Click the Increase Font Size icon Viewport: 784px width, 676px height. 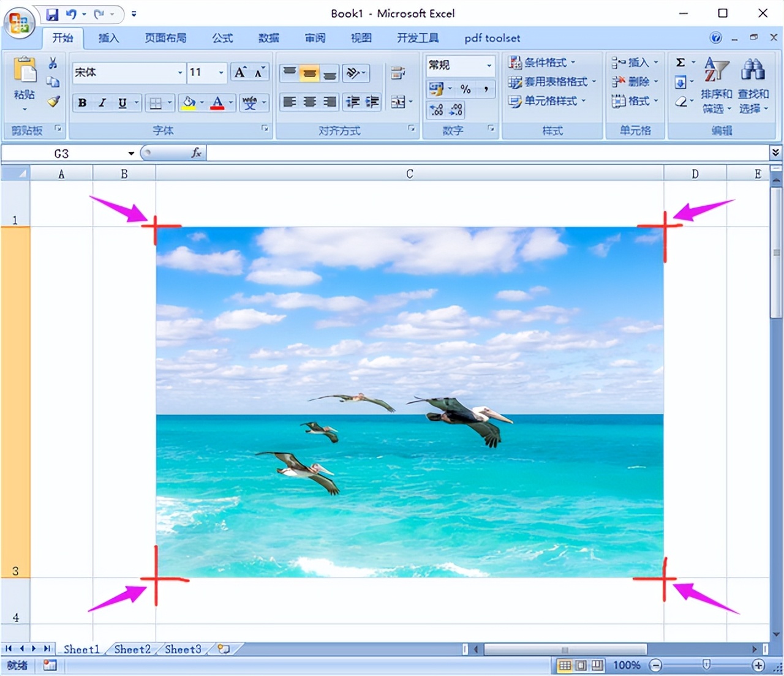click(x=240, y=73)
